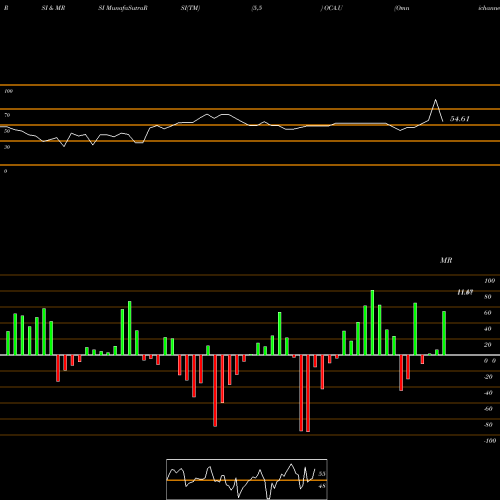Image resolution: width=500 pixels, height=500 pixels.
Task: Click the 'SI & MR' header text
Action: tap(53, 8)
